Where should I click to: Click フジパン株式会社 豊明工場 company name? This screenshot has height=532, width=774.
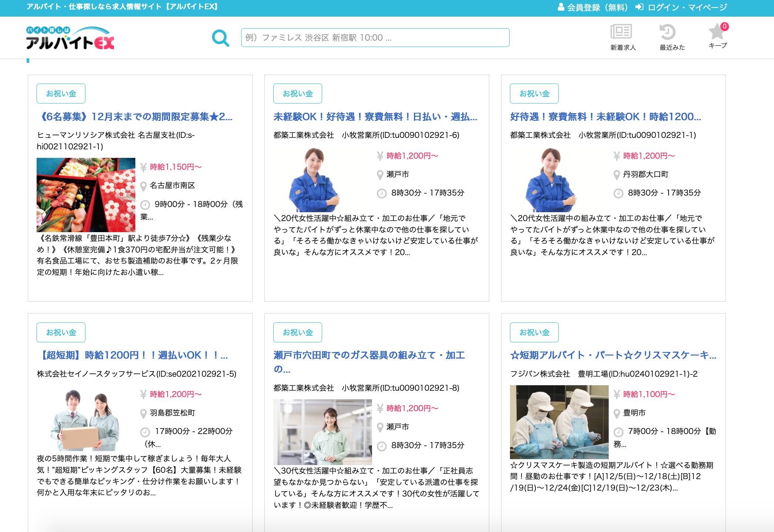[x=604, y=374]
